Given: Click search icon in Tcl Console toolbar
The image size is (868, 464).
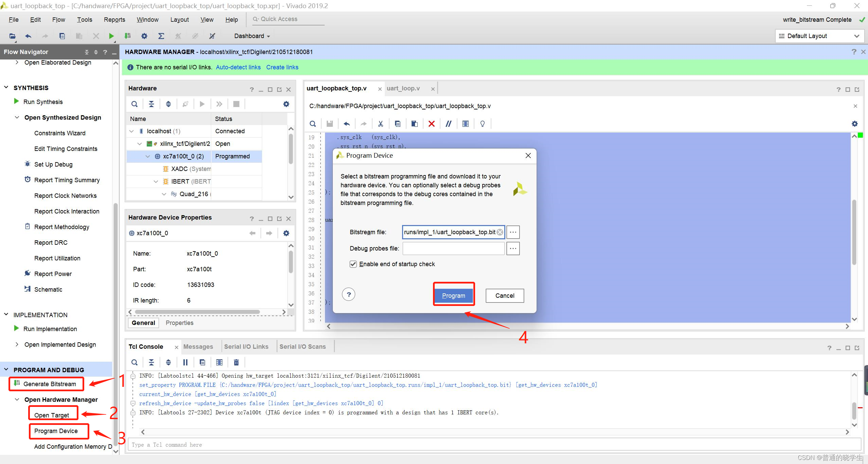Looking at the screenshot, I should coord(134,362).
